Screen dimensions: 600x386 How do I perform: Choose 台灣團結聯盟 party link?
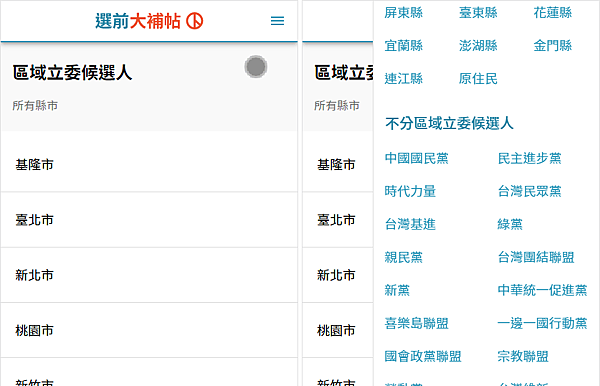(x=536, y=257)
